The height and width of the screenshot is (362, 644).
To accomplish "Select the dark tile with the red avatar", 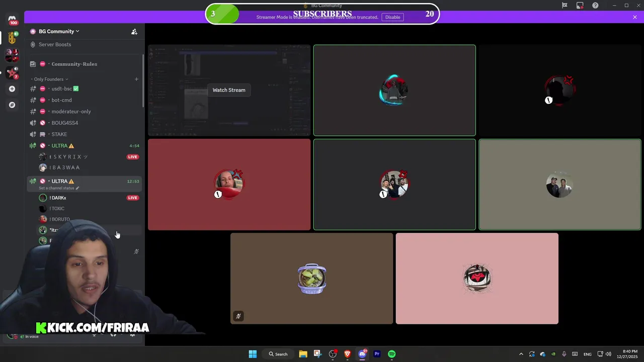I will pyautogui.click(x=559, y=90).
